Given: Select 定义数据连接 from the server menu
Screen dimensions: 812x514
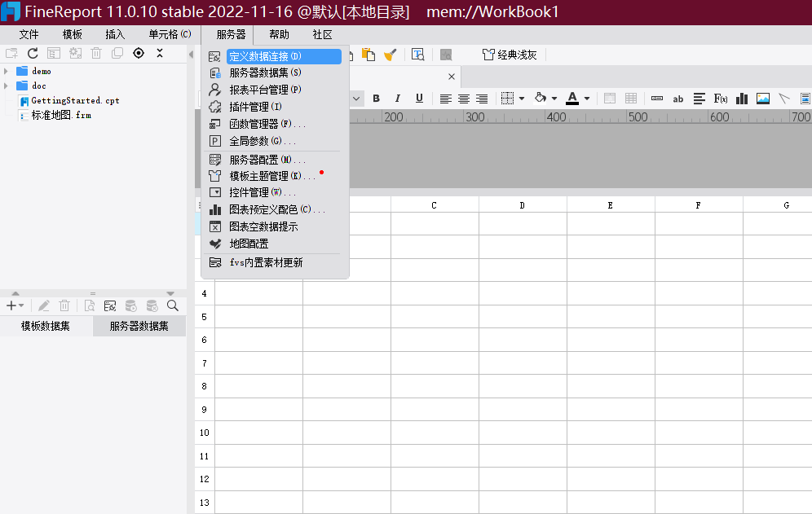Looking at the screenshot, I should (x=265, y=56).
